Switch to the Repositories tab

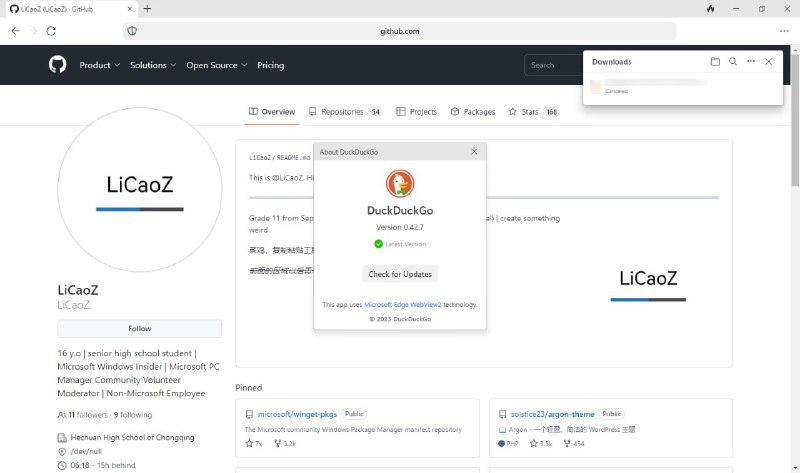pyautogui.click(x=341, y=112)
